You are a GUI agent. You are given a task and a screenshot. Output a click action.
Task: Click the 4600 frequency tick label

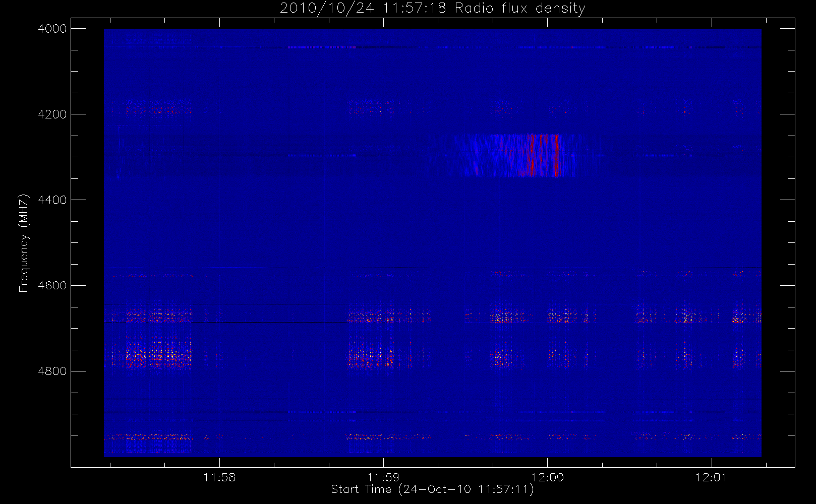(x=52, y=286)
